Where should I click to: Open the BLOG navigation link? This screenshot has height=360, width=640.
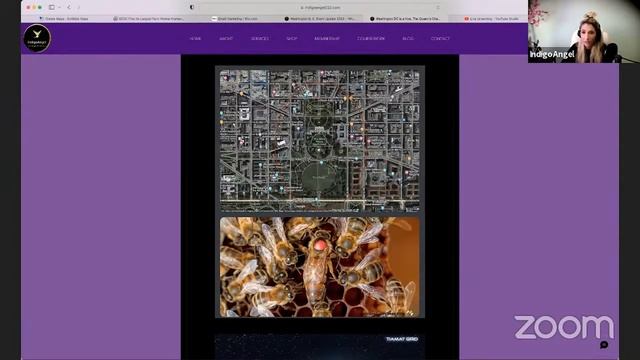(x=408, y=39)
